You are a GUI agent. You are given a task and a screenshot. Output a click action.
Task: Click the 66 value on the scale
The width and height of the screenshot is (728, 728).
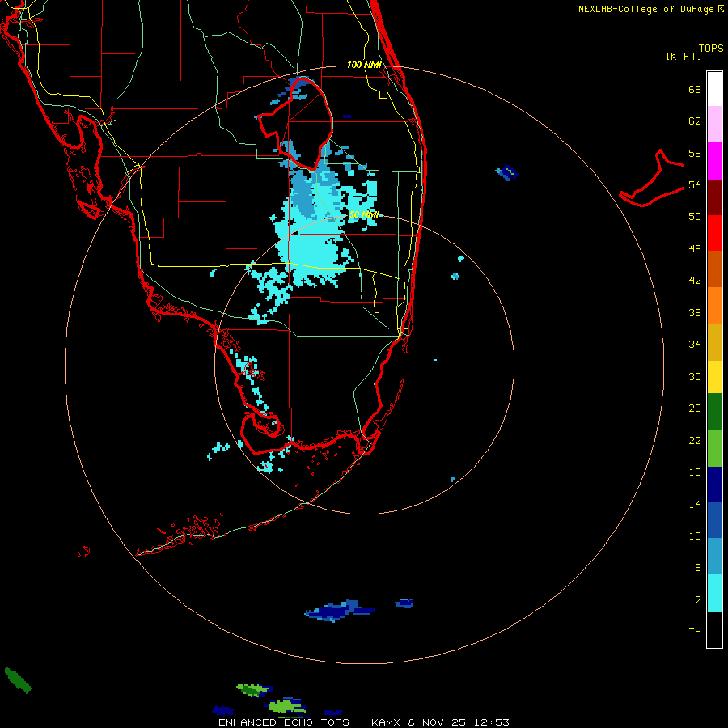[695, 90]
